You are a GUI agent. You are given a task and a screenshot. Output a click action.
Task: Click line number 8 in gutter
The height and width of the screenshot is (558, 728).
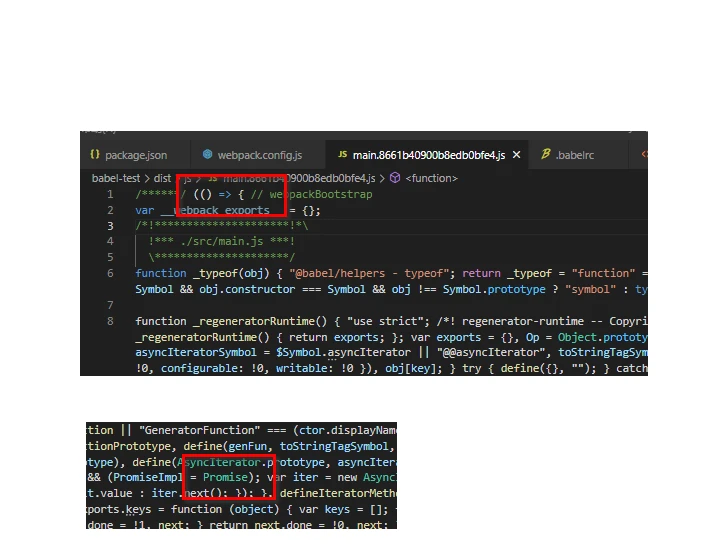pos(110,321)
